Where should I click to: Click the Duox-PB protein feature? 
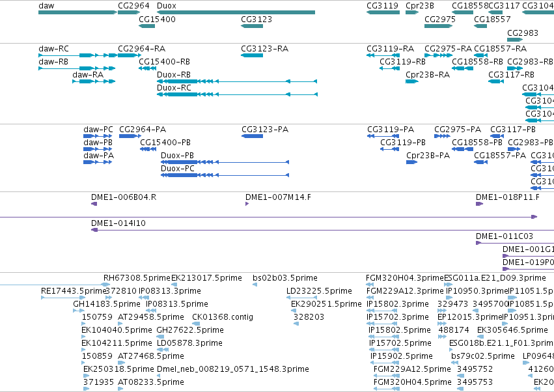pos(225,162)
